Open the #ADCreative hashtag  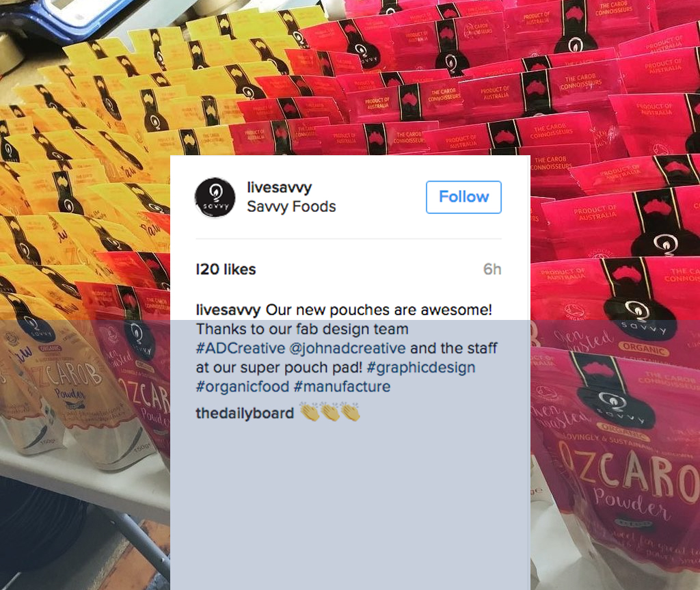click(241, 348)
